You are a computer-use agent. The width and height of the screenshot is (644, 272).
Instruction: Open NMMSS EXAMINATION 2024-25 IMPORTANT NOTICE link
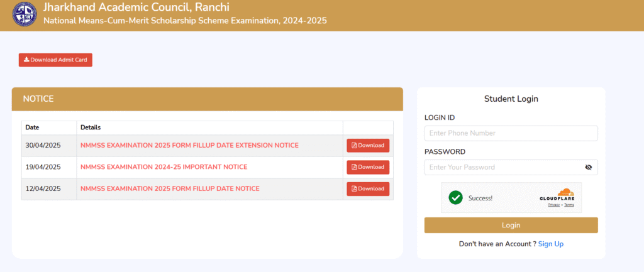(164, 167)
